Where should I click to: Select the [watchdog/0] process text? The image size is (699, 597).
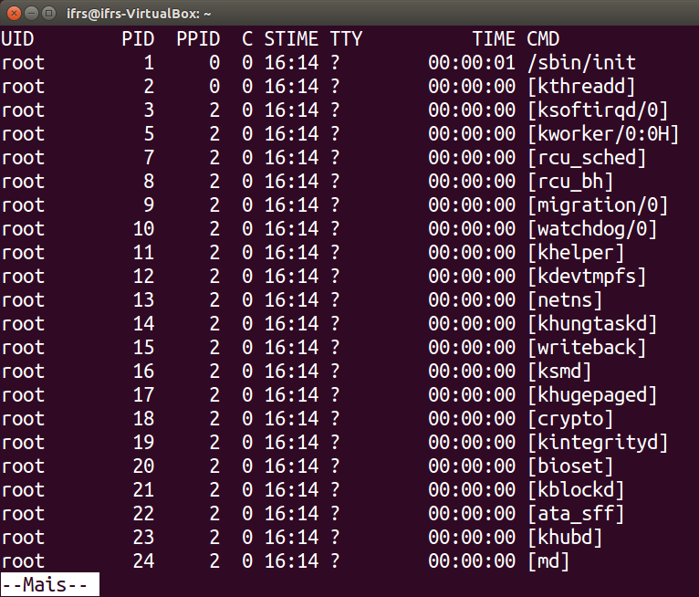pyautogui.click(x=592, y=229)
